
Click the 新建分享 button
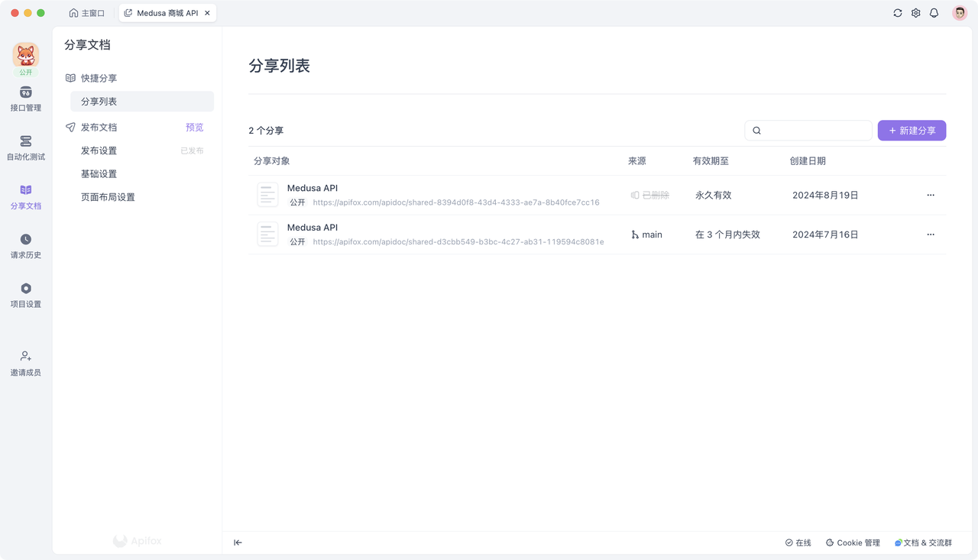912,131
